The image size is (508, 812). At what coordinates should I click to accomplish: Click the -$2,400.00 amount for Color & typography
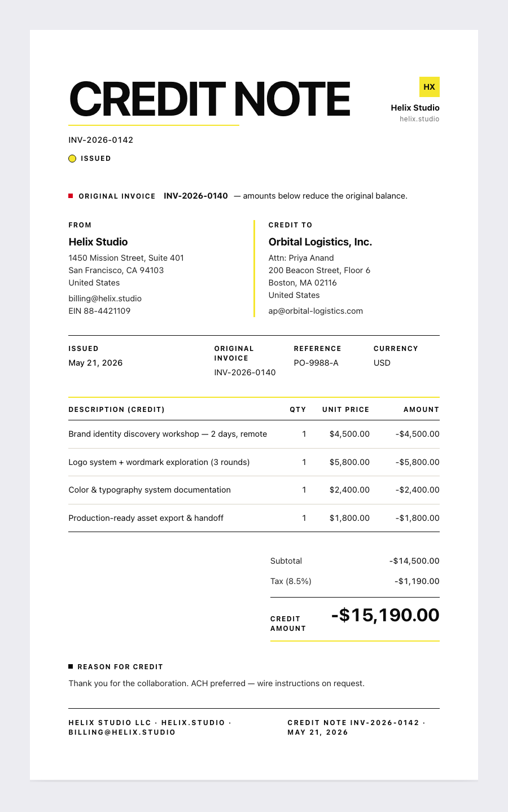[418, 490]
